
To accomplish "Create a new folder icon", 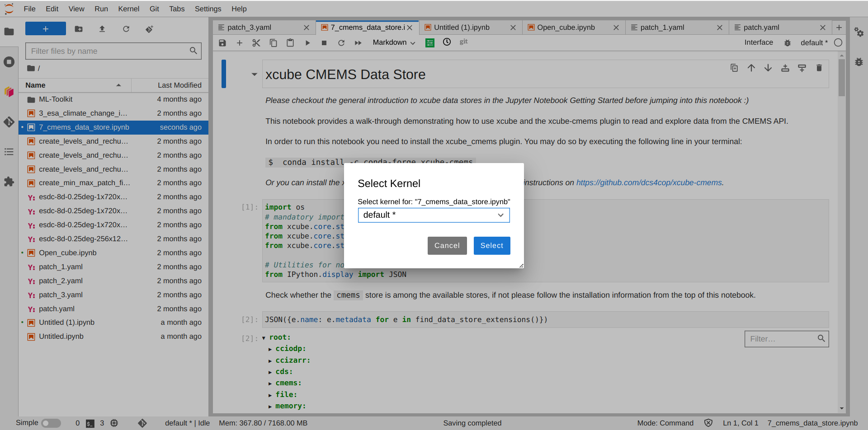I will 79,29.
